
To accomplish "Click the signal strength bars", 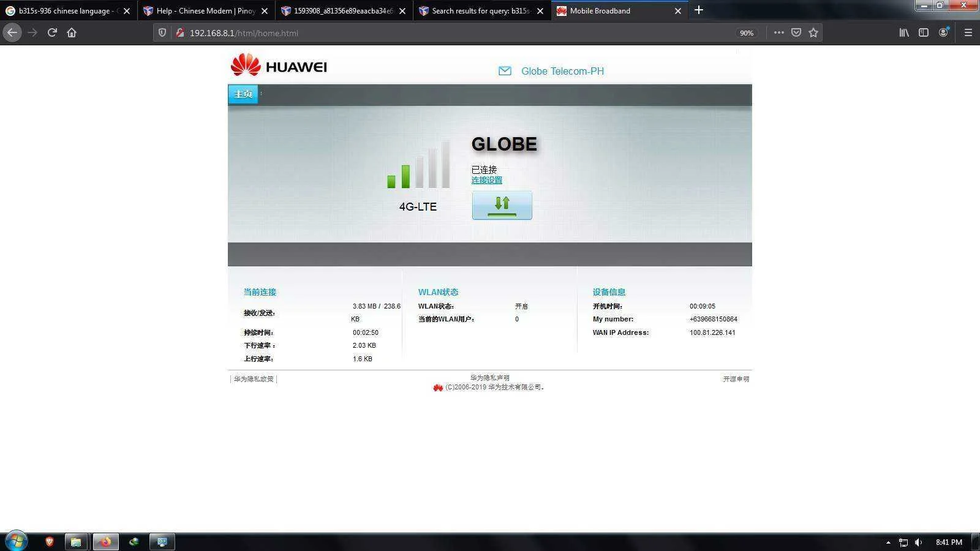I will 418,164.
